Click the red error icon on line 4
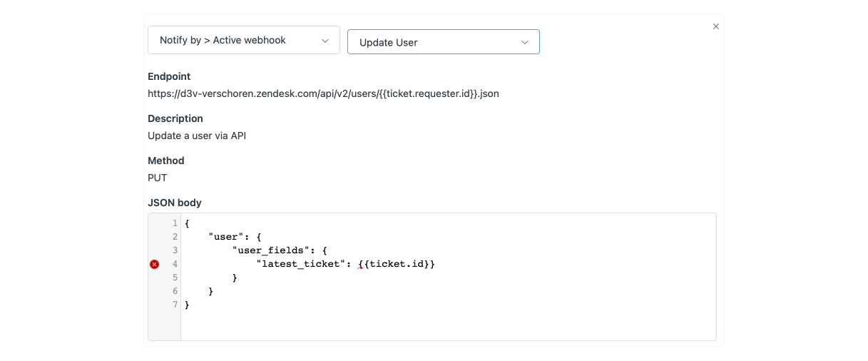868x361 pixels. point(154,264)
